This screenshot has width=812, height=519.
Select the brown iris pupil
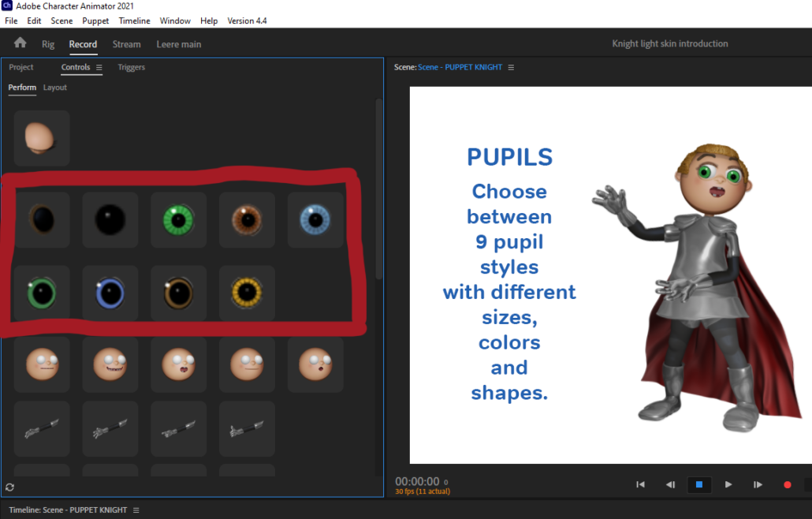pos(247,219)
